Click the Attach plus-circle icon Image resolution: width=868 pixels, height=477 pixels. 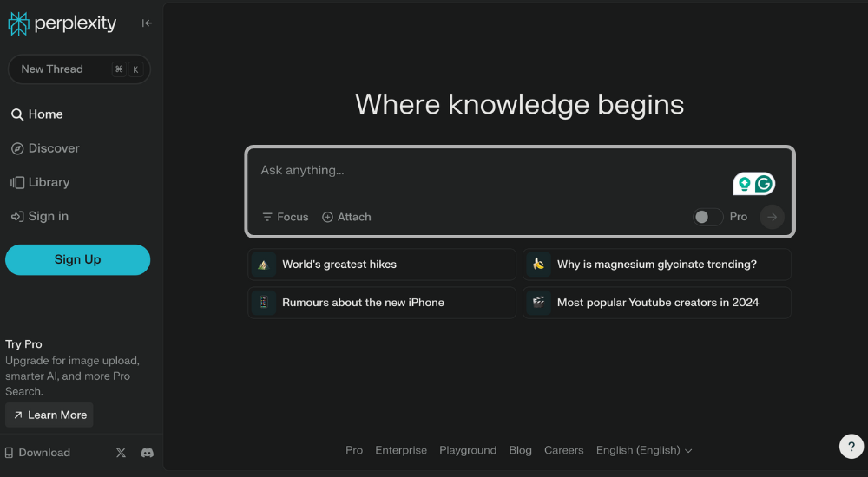click(x=328, y=217)
